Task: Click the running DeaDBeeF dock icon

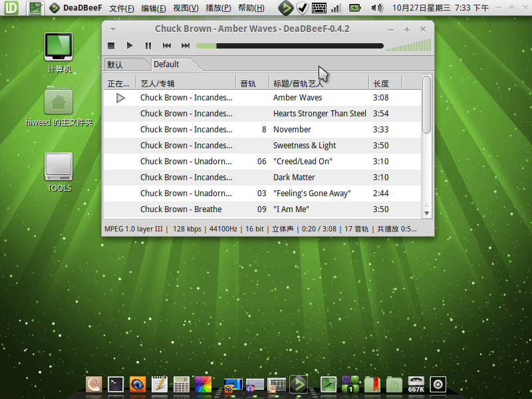Action: 299,384
